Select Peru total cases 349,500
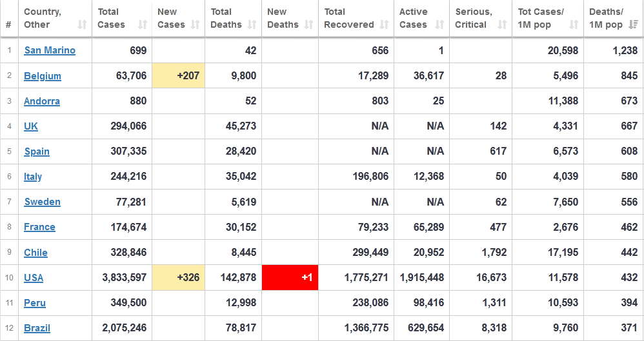Viewport: 644px width, 341px height. [x=128, y=303]
